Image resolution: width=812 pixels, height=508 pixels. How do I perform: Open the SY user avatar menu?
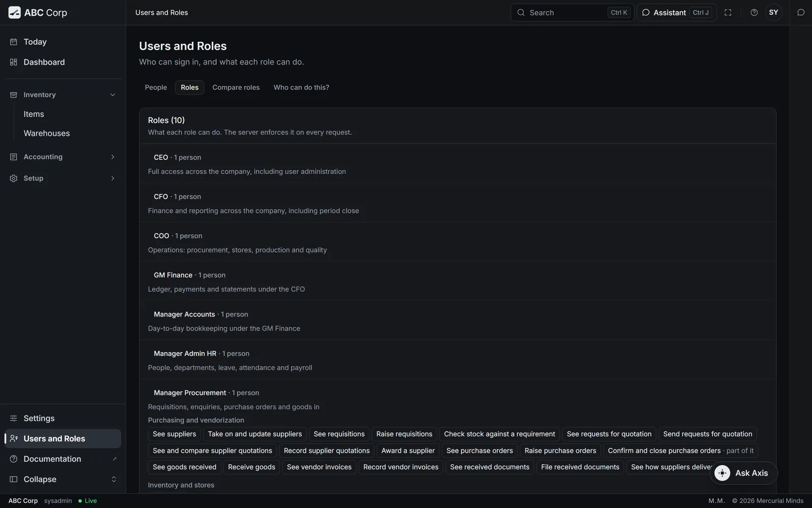tap(773, 13)
